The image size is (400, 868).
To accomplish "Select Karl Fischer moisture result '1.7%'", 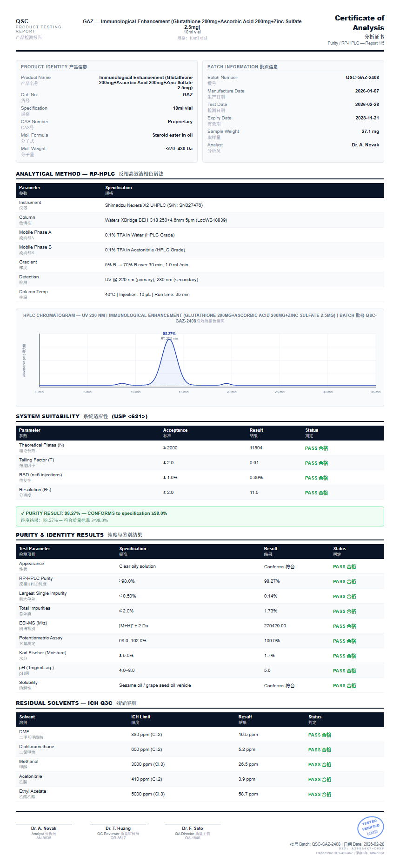I will pos(269,656).
